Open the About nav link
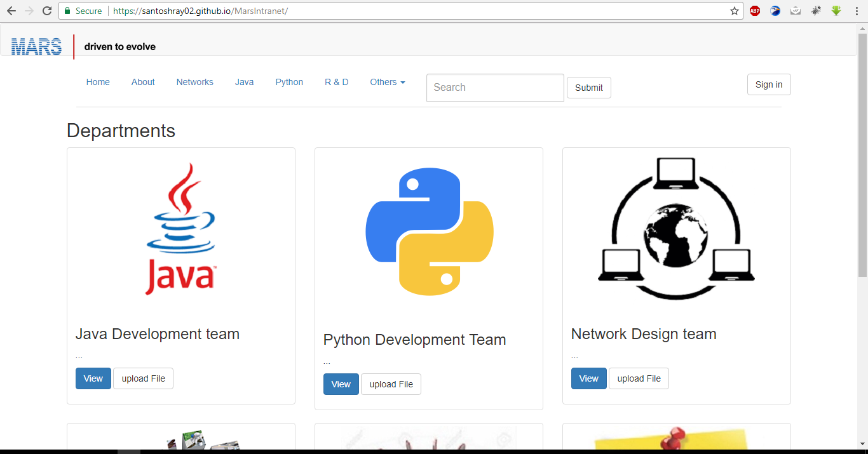 143,82
